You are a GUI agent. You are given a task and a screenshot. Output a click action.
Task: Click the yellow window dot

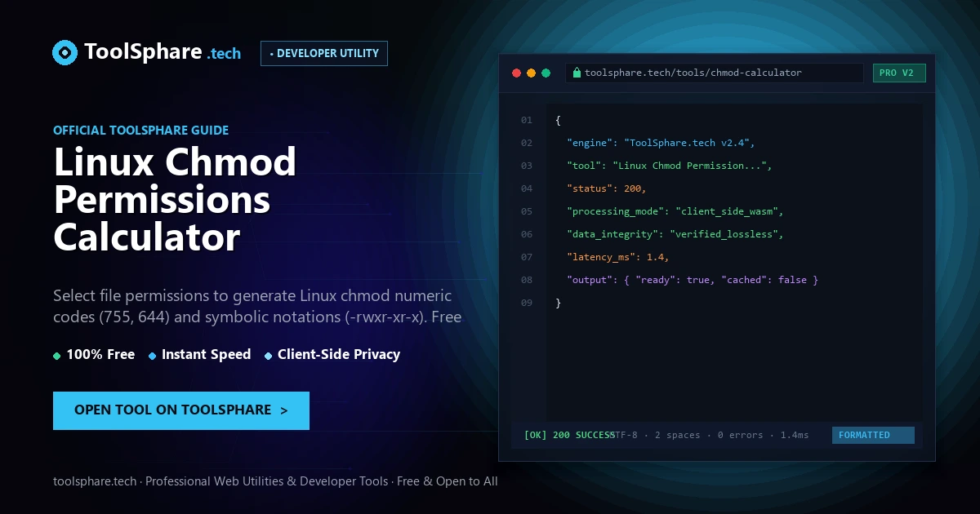tap(531, 73)
